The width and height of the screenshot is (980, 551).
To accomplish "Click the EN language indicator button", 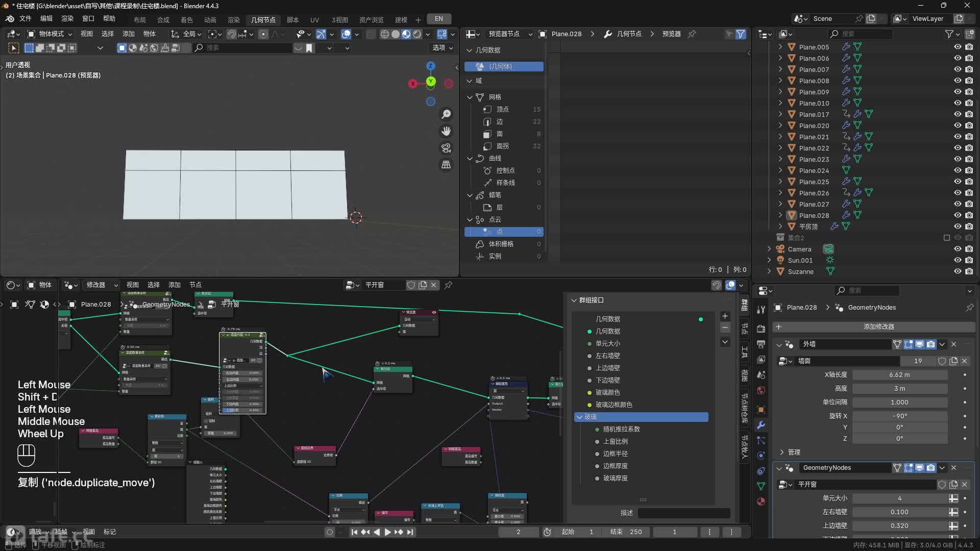I will (439, 19).
